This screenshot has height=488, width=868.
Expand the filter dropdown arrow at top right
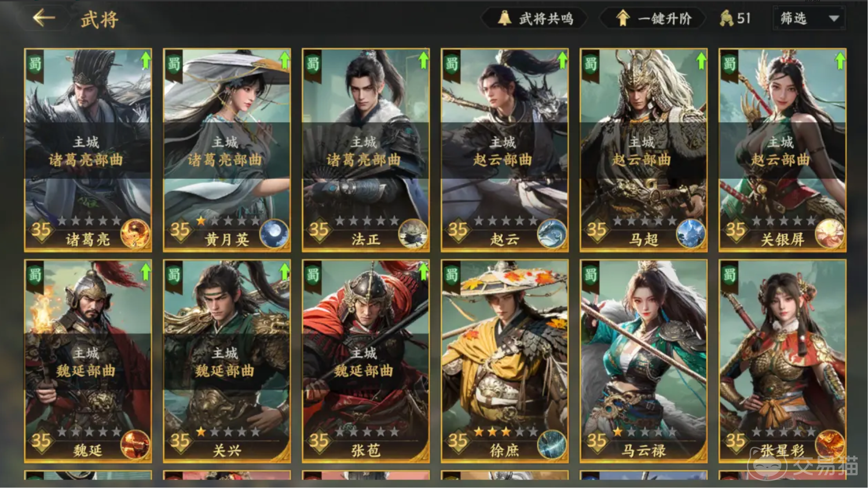[x=834, y=19]
